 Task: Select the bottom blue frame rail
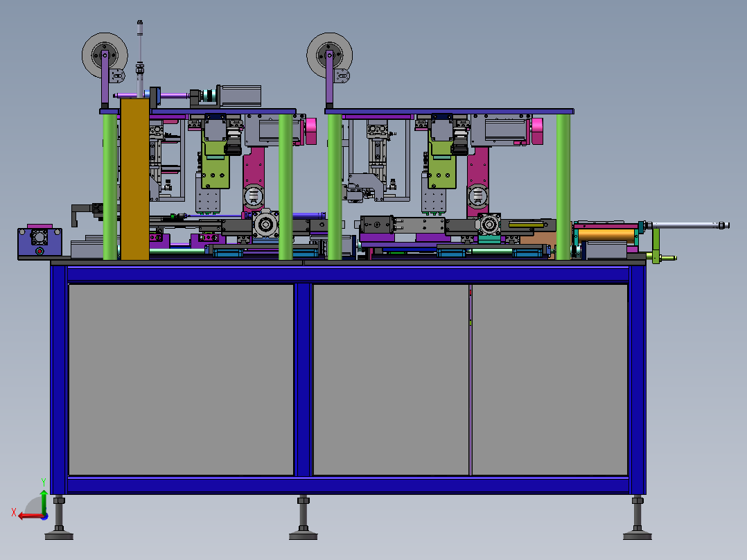pyautogui.click(x=348, y=484)
